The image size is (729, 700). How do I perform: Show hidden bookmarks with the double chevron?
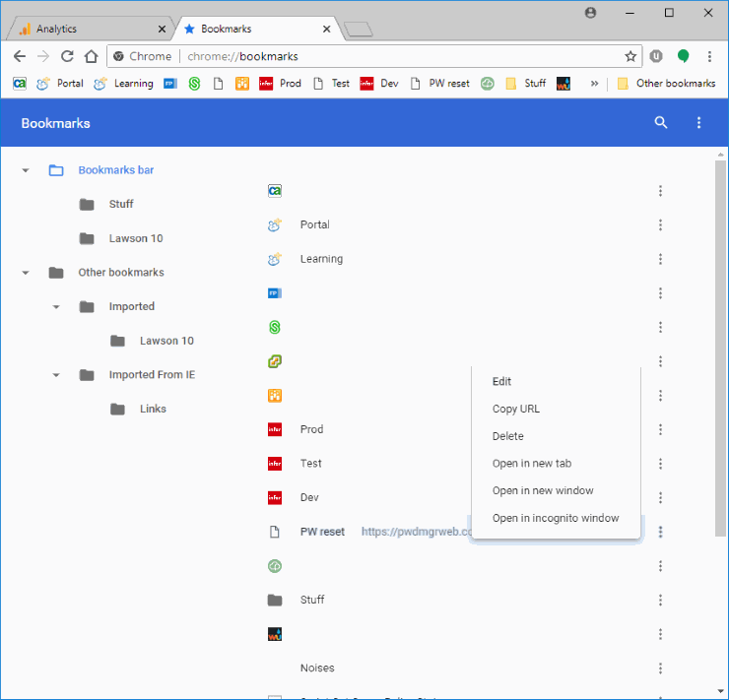click(594, 84)
